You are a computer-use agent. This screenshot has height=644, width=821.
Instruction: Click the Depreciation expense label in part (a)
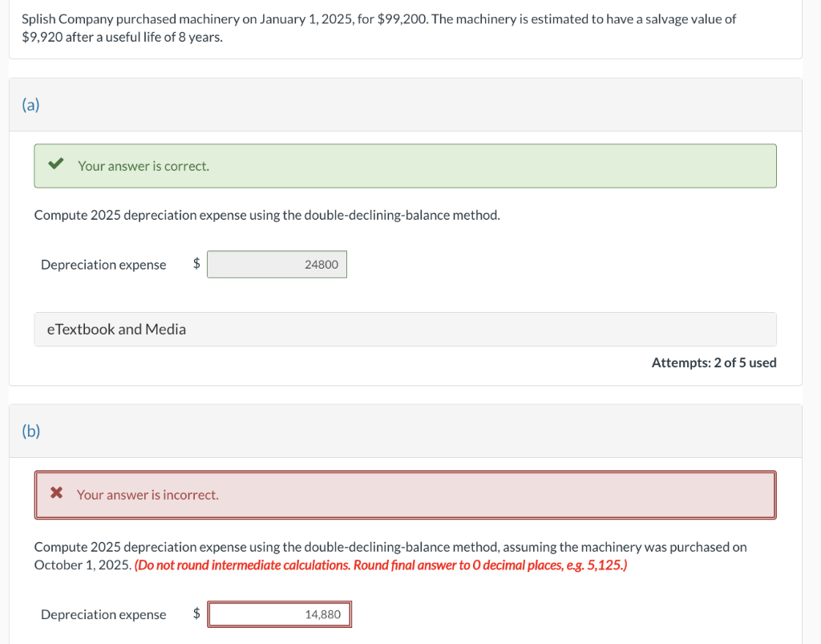(103, 265)
